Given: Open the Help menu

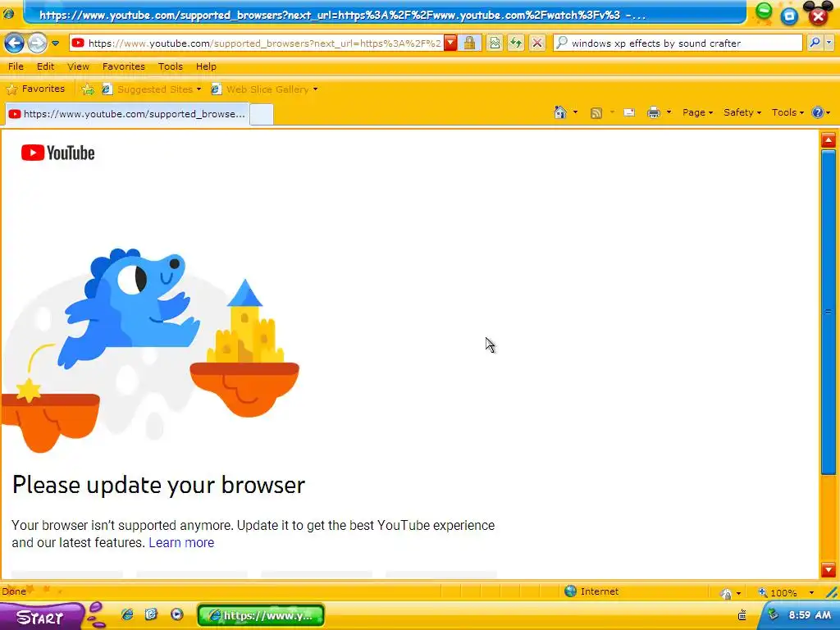Looking at the screenshot, I should pyautogui.click(x=206, y=66).
